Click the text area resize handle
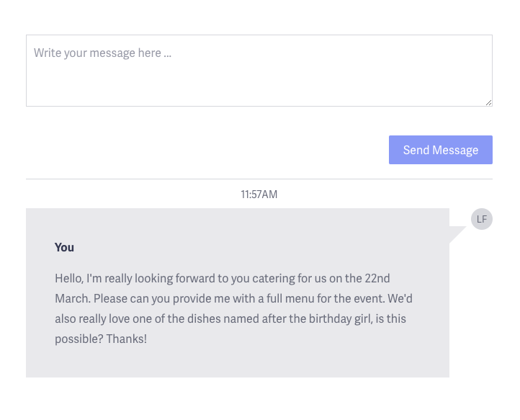Screen dimensions: 520x420 (x=488, y=102)
